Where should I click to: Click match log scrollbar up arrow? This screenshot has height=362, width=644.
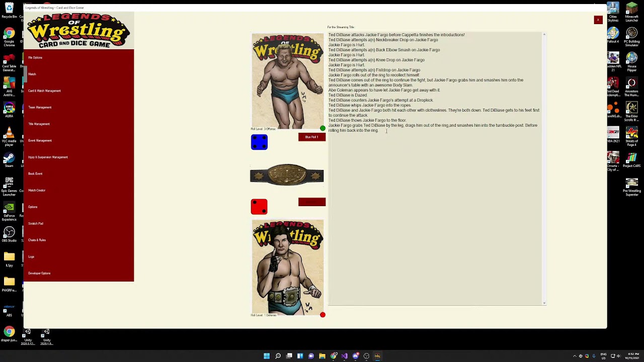coord(544,34)
